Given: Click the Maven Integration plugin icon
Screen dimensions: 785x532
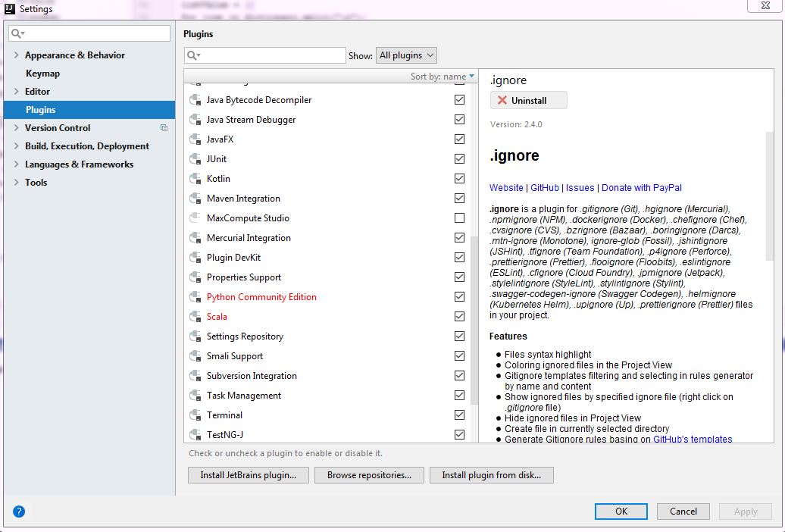Looking at the screenshot, I should pyautogui.click(x=195, y=199).
